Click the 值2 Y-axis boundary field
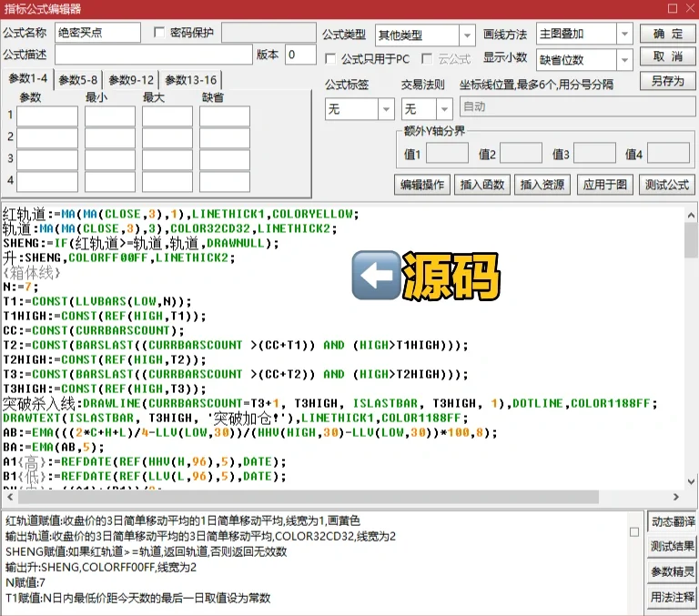Viewport: 699px width, 616px height. pyautogui.click(x=521, y=153)
